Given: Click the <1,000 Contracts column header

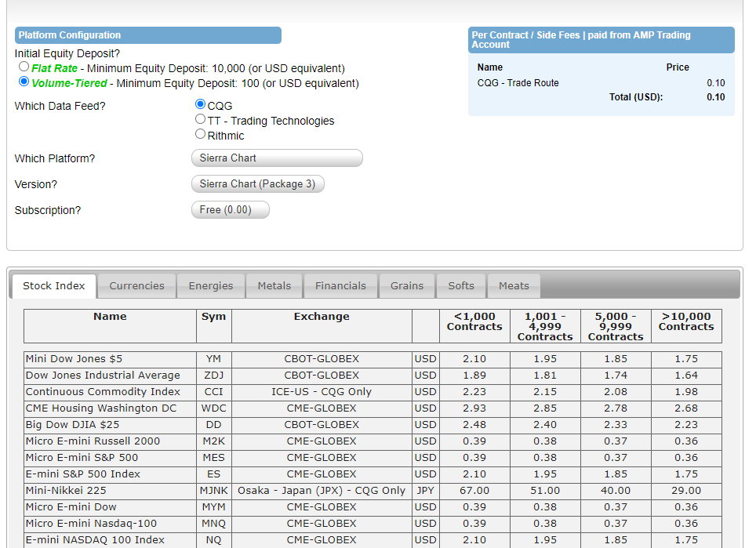Looking at the screenshot, I should pyautogui.click(x=474, y=326).
